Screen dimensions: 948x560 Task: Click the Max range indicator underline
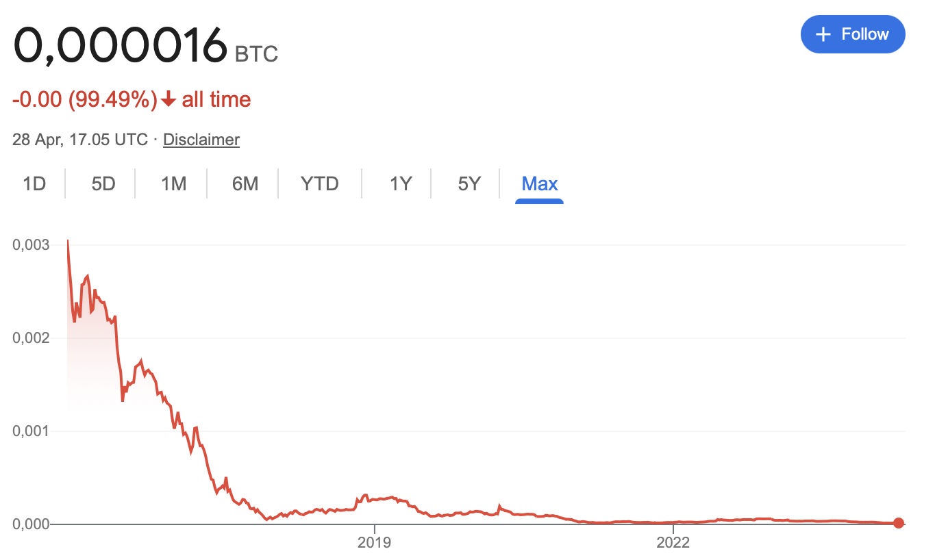tap(539, 200)
